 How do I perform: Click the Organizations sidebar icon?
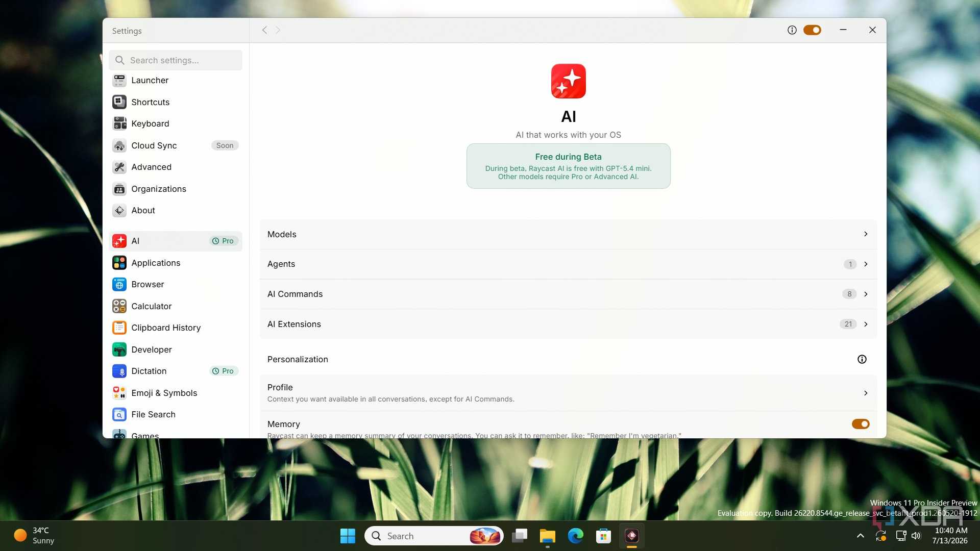pyautogui.click(x=119, y=189)
